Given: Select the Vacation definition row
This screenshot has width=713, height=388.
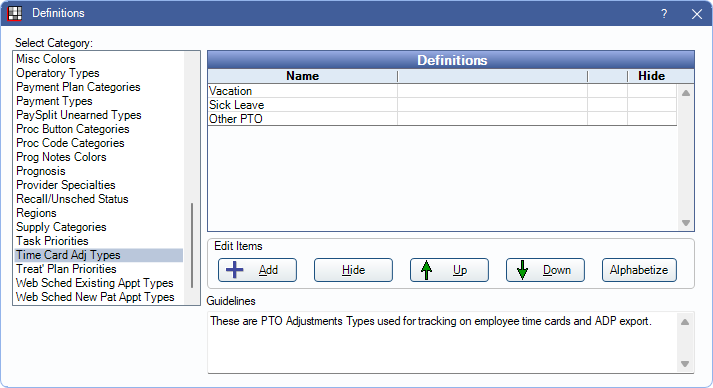Looking at the screenshot, I should pos(442,91).
